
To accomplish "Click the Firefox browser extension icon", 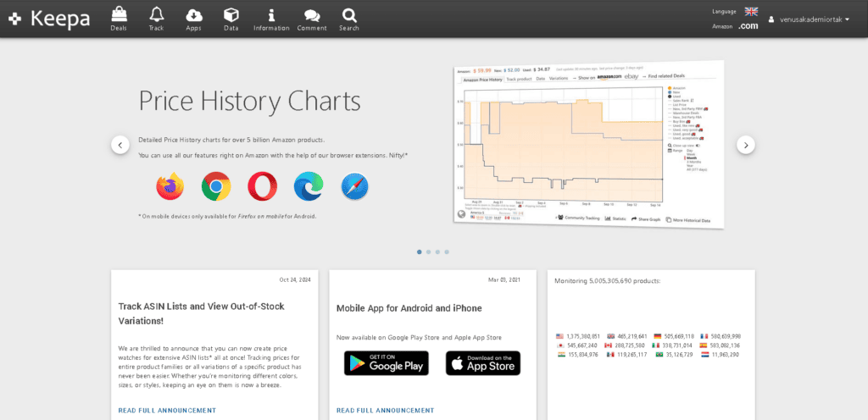I will (x=170, y=186).
